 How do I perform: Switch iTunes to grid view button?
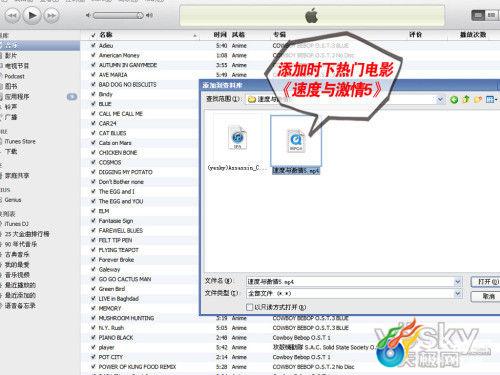(492, 15)
